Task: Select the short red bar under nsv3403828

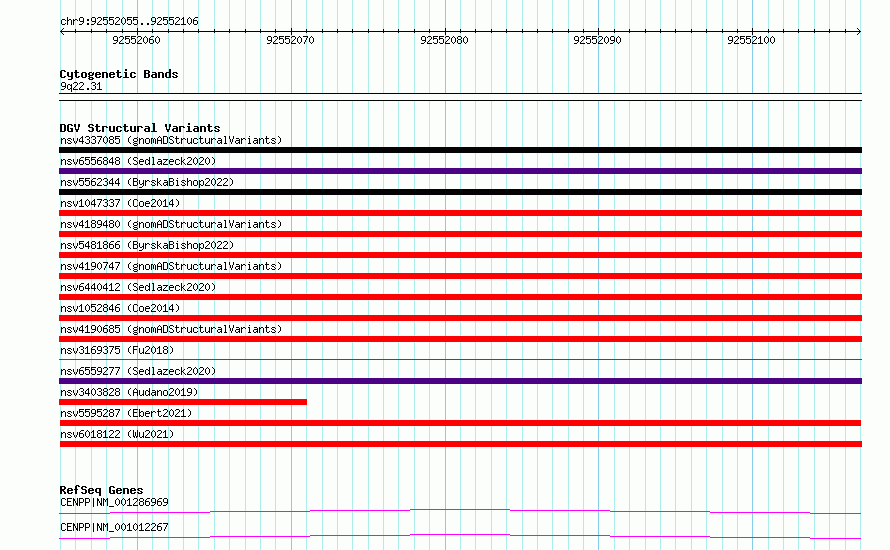Action: [x=183, y=402]
